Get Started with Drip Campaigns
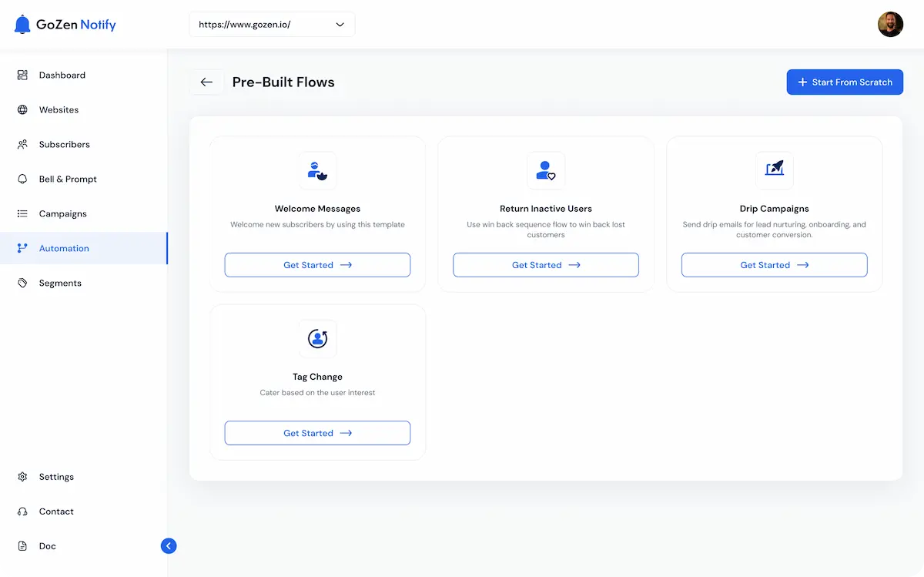 774,264
